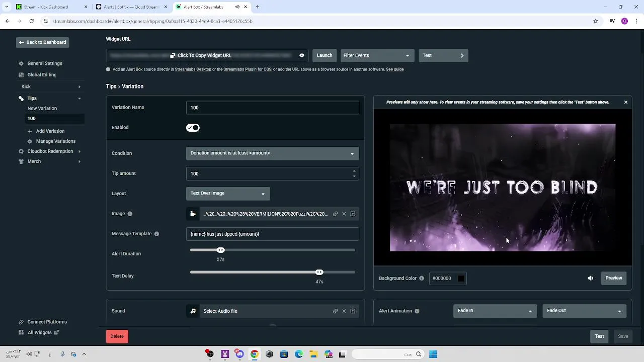
Task: Toggle the Enabled switch off
Action: [x=193, y=128]
